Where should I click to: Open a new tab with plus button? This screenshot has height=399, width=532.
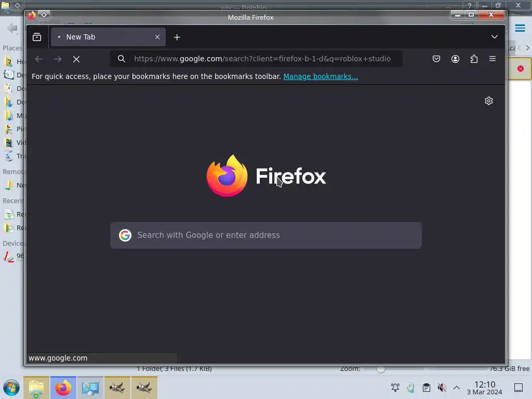click(x=177, y=37)
